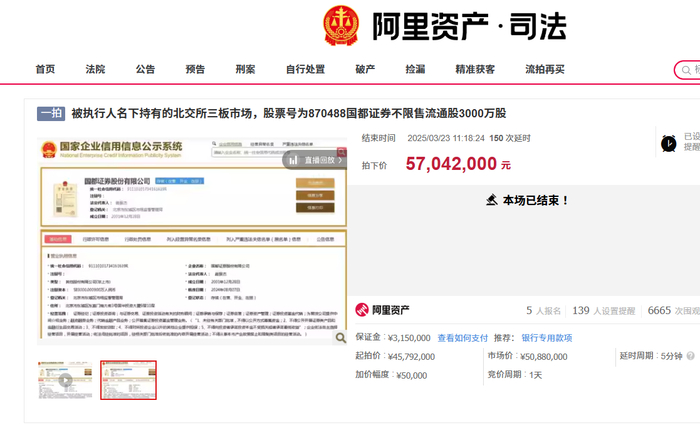This screenshot has width=700, height=427.
Task: Click the Ali Assets judicial emblem logo
Action: coord(341,26)
